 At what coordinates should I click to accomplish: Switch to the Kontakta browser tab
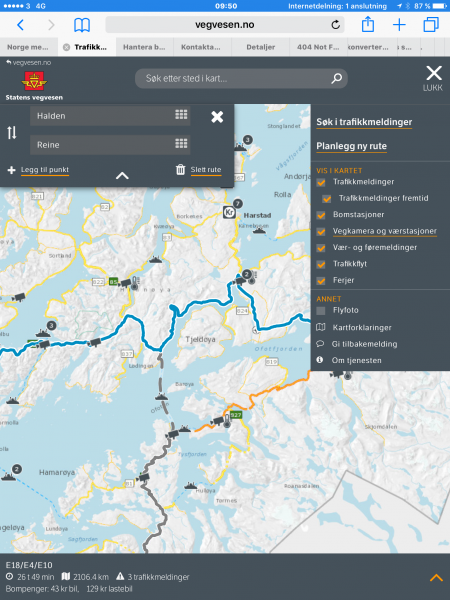click(201, 47)
